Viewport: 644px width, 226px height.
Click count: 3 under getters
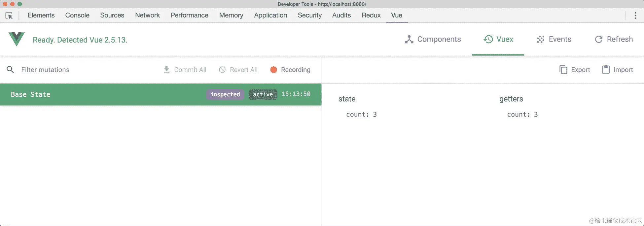522,114
